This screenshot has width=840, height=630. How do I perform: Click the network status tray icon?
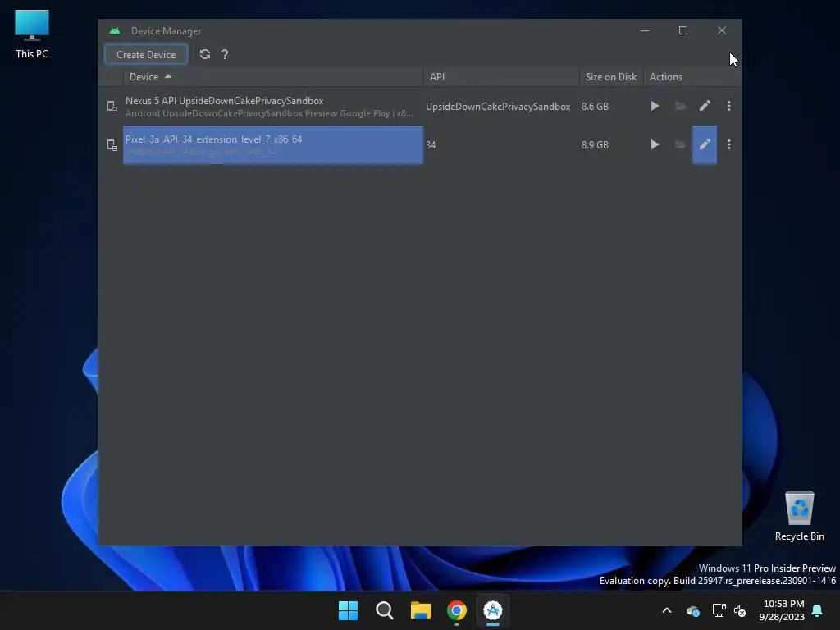tap(719, 610)
